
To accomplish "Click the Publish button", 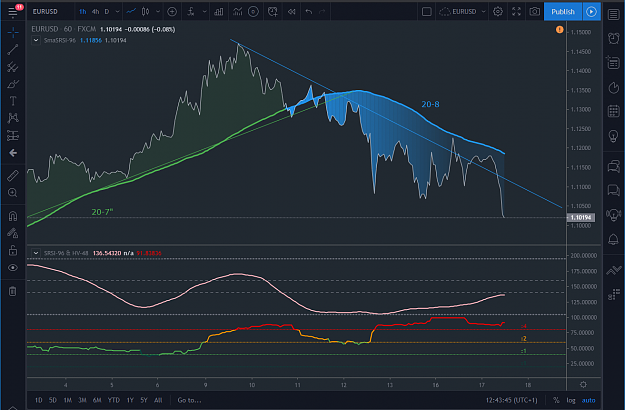I will click(x=563, y=12).
